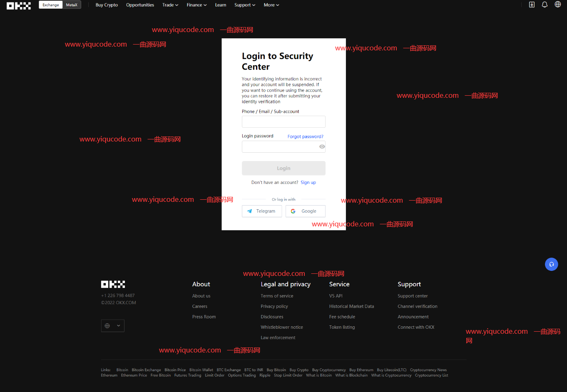Switch to the MetaX mode
Screen dimensions: 567x392
coord(72,5)
